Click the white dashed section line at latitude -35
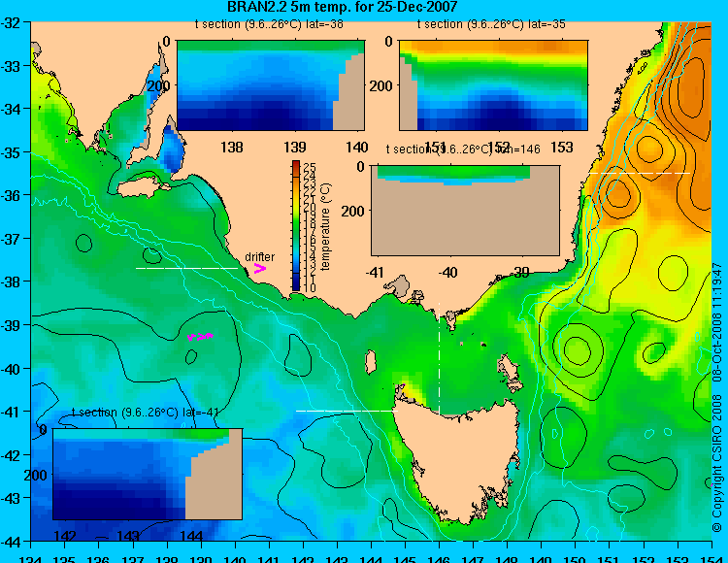 (x=640, y=173)
